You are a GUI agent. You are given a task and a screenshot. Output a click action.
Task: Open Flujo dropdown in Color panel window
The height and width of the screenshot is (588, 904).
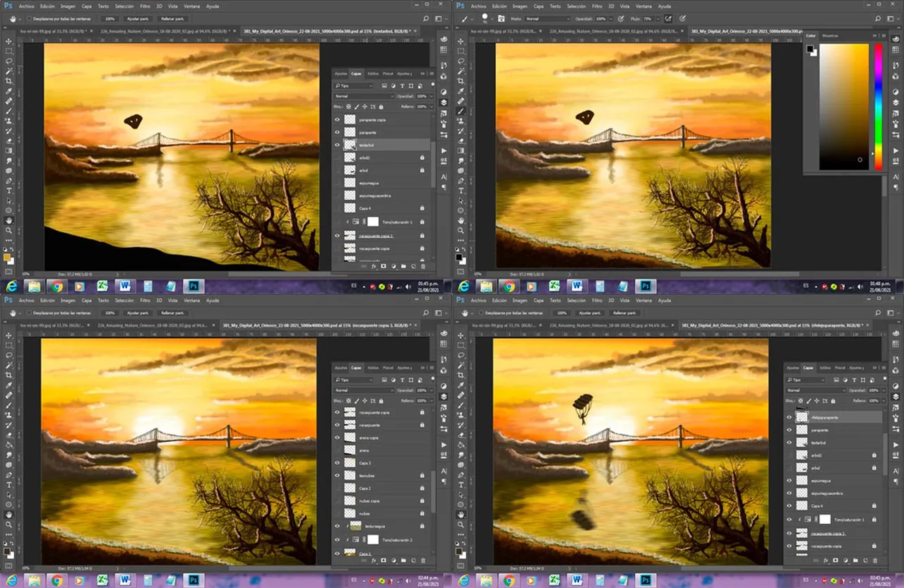(658, 19)
